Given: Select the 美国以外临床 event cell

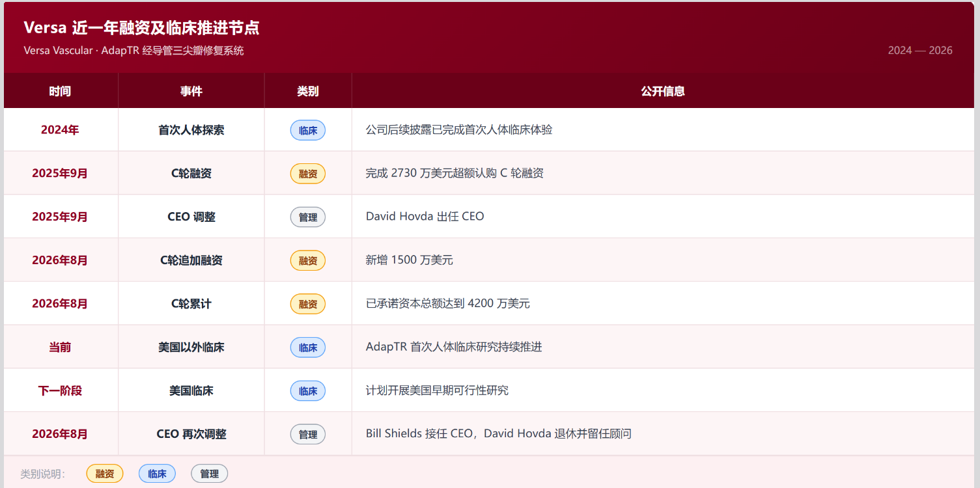Looking at the screenshot, I should pos(191,347).
